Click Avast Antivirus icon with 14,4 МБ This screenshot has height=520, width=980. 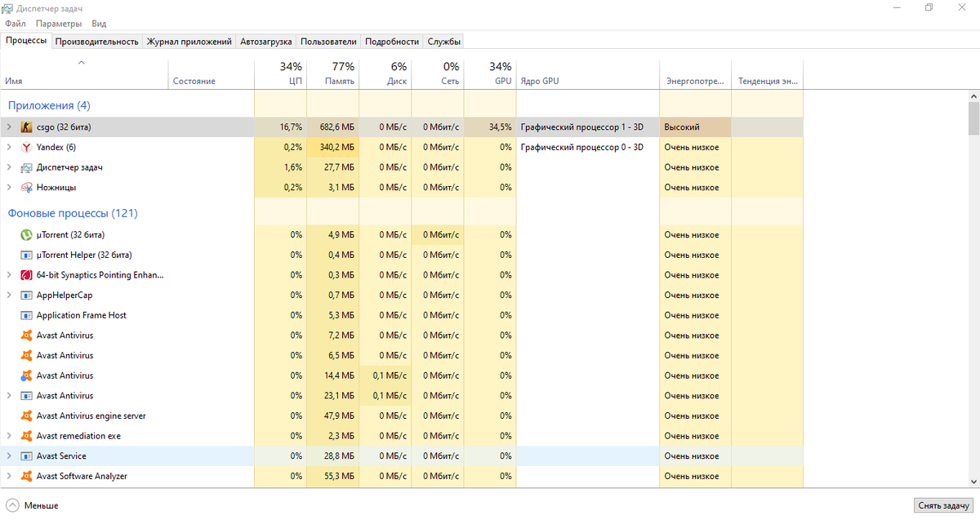[26, 376]
